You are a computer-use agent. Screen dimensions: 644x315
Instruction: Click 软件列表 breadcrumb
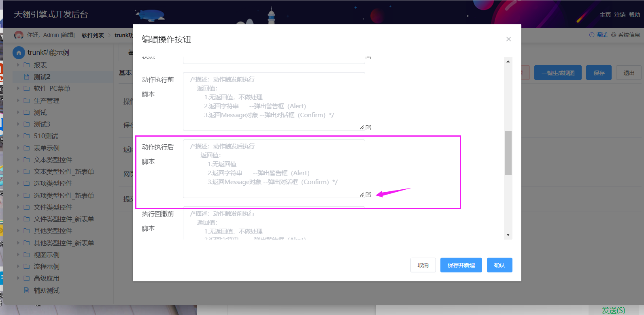[x=93, y=35]
